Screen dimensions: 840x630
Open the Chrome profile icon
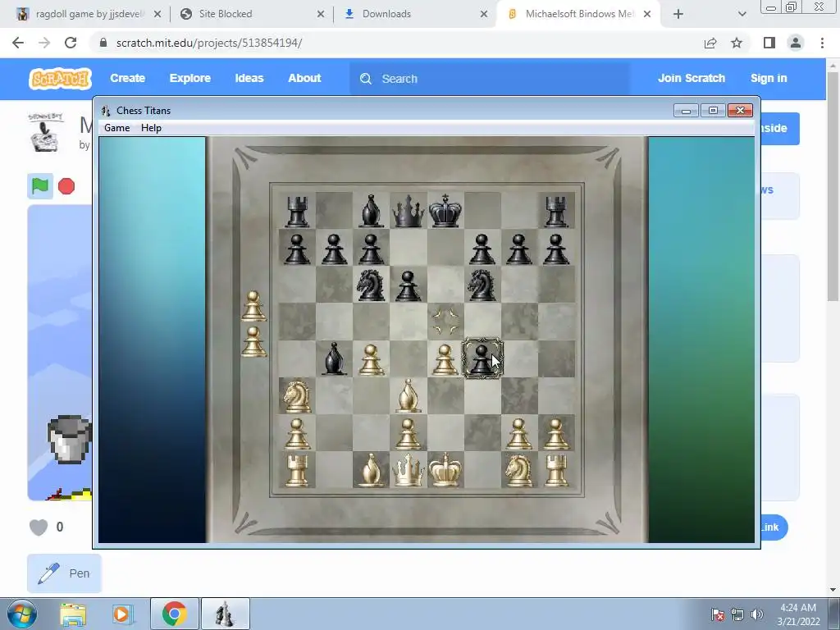pyautogui.click(x=796, y=43)
